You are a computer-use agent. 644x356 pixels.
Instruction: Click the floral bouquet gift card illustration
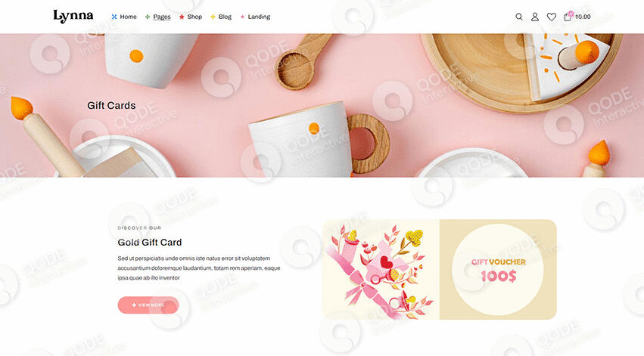(381, 270)
